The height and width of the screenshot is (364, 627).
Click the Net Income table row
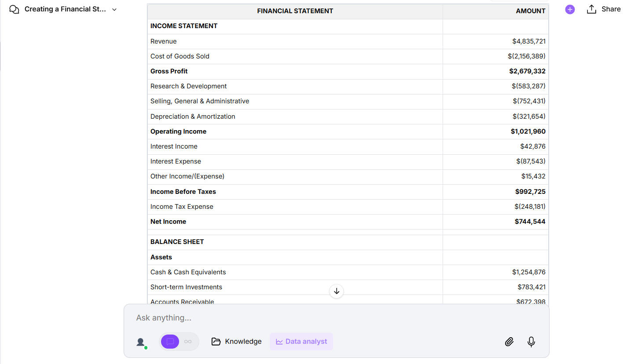[295, 222]
